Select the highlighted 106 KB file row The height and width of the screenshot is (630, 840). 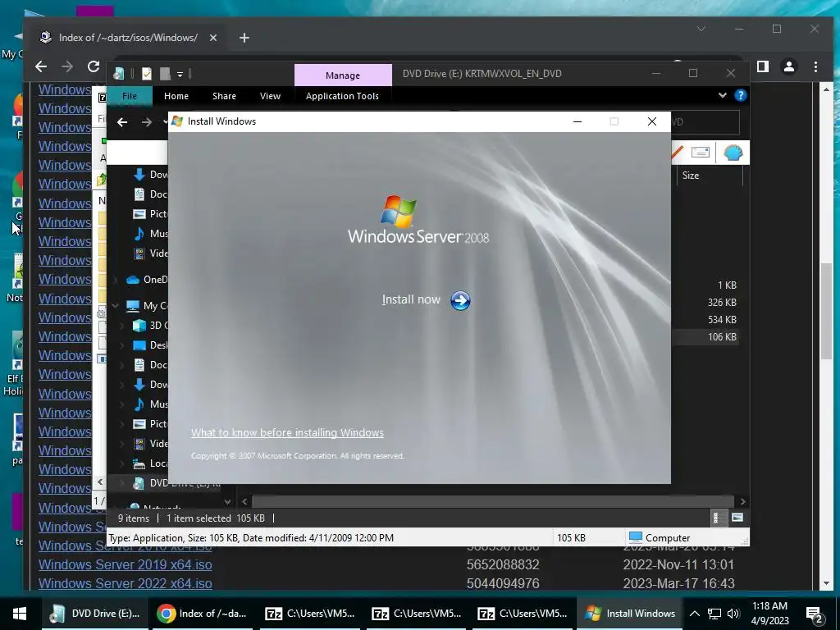click(705, 336)
